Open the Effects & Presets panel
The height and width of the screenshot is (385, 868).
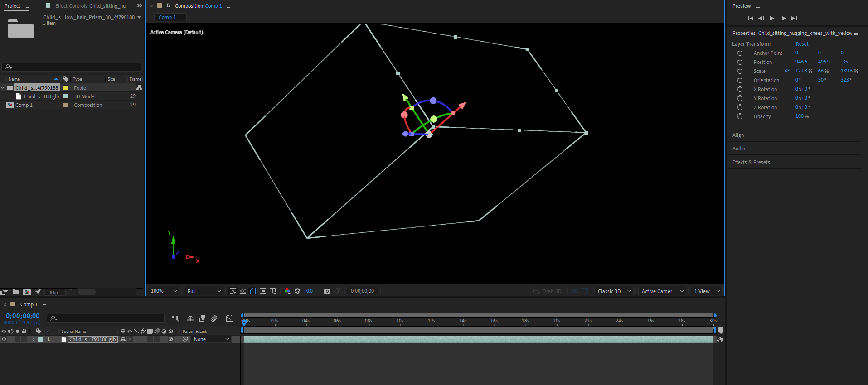pyautogui.click(x=751, y=162)
